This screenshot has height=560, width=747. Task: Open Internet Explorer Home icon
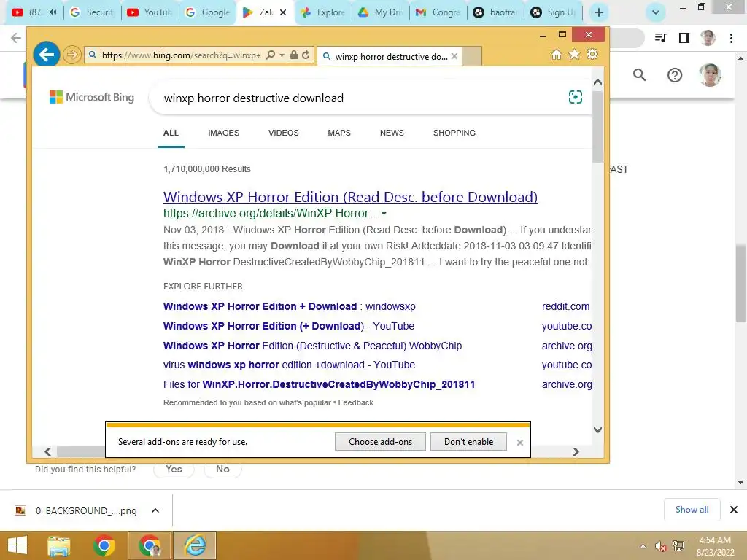click(x=557, y=54)
